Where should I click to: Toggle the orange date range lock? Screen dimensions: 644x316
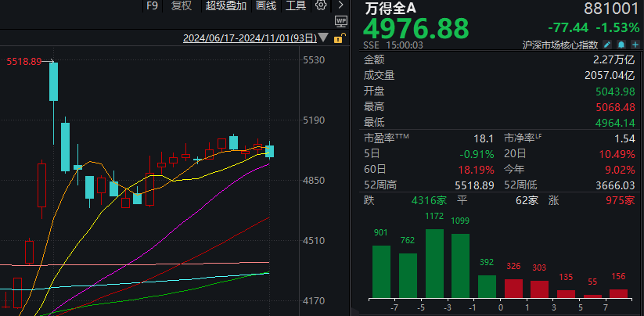(336, 38)
